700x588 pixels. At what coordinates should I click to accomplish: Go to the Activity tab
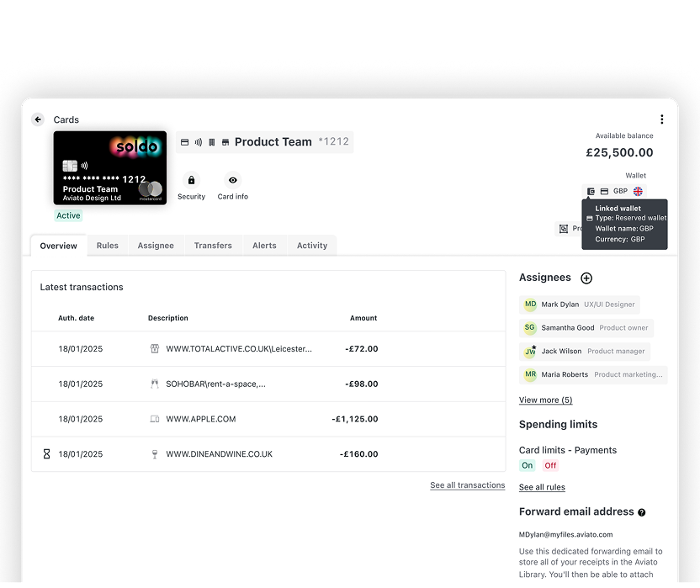pos(311,246)
